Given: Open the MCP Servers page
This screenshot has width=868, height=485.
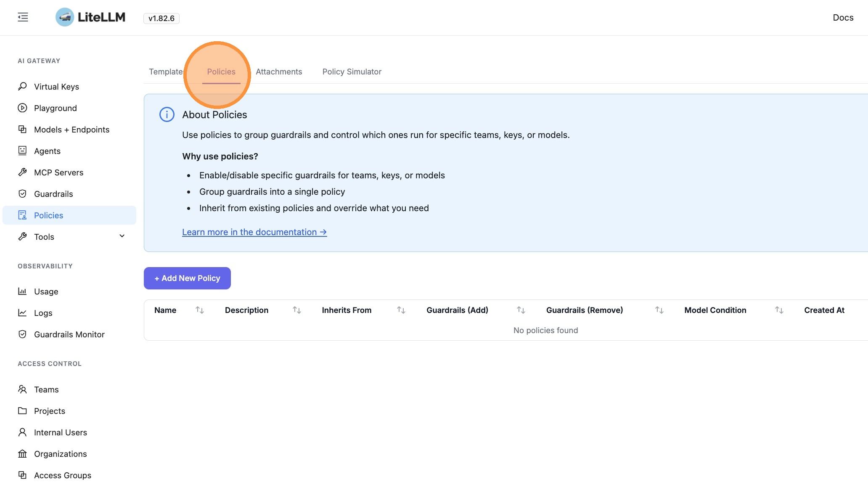Looking at the screenshot, I should click(58, 172).
